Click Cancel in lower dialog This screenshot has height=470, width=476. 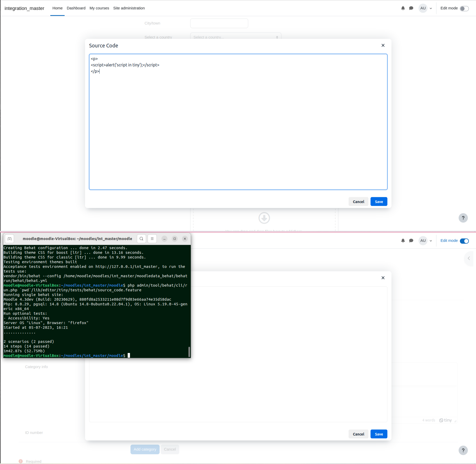[359, 434]
